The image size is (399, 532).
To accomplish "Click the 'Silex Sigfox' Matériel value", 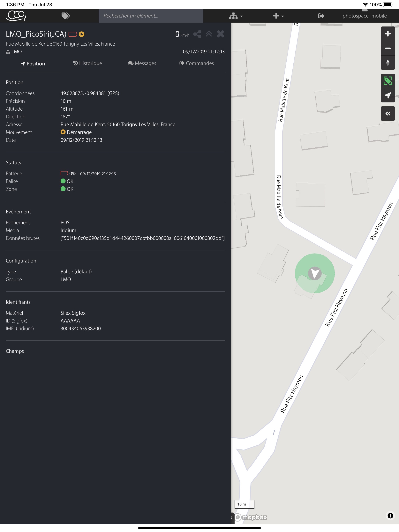I will 73,313.
